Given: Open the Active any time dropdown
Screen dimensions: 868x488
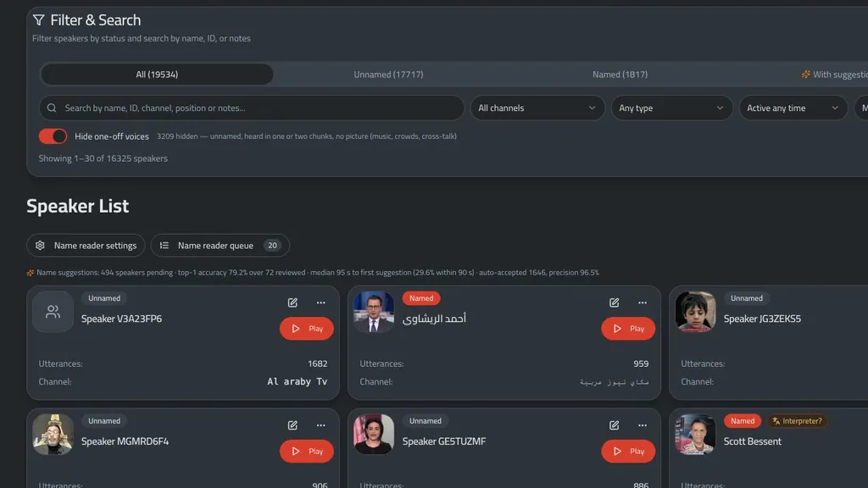Looking at the screenshot, I should (793, 108).
